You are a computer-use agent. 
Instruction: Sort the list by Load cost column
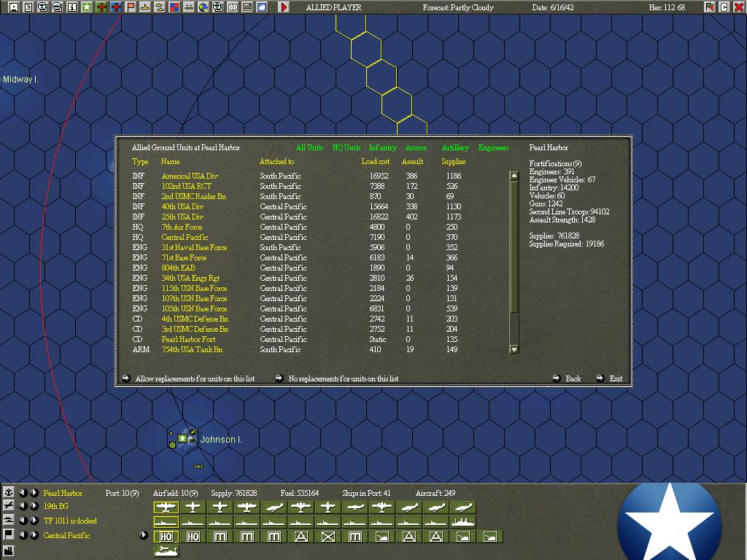[x=376, y=161]
